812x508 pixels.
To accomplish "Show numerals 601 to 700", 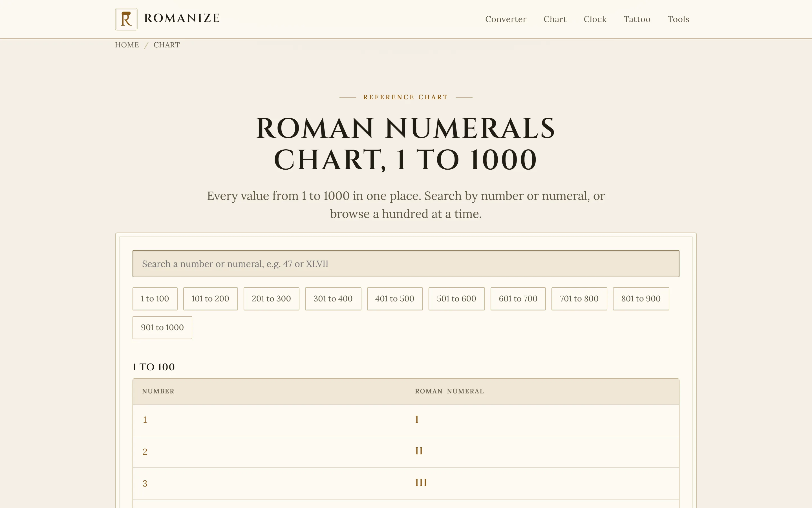I will (x=518, y=299).
